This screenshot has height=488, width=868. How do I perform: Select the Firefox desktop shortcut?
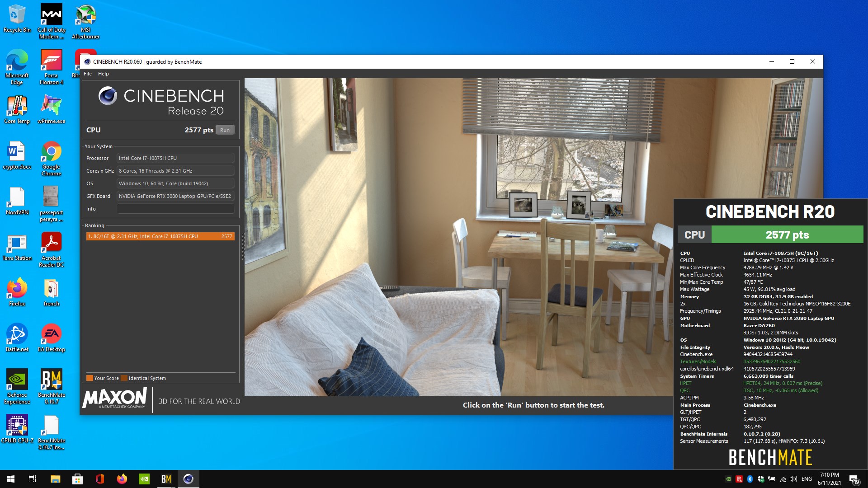17,292
